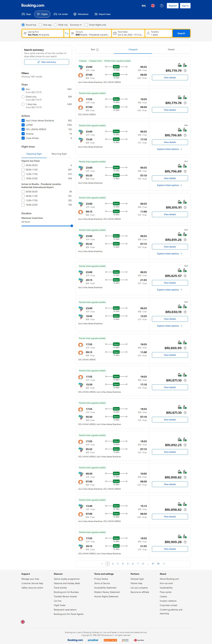Image resolution: width=212 pixels, height=644 pixels.
Task: Click the UK flag language icon in header
Action: [x=153, y=6]
